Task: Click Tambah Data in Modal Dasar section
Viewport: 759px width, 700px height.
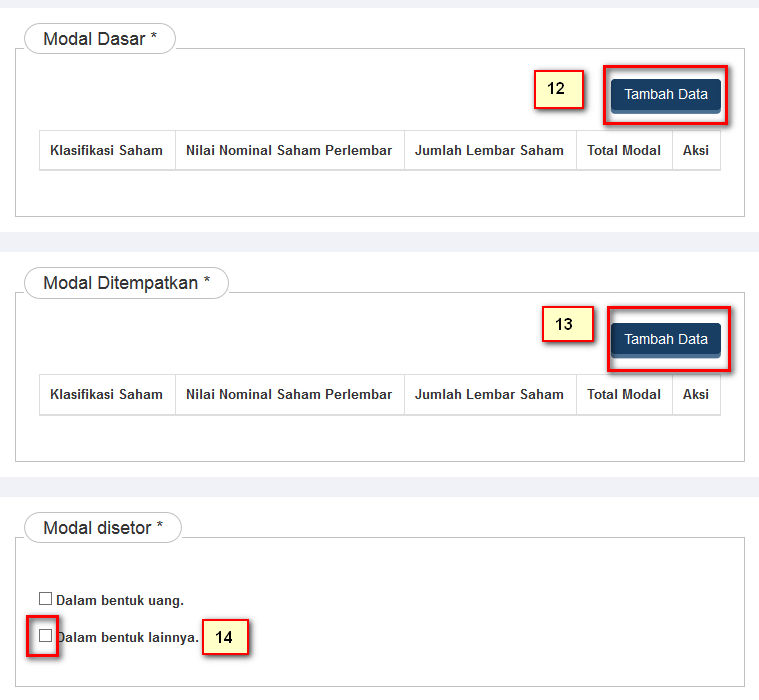Action: coord(666,95)
